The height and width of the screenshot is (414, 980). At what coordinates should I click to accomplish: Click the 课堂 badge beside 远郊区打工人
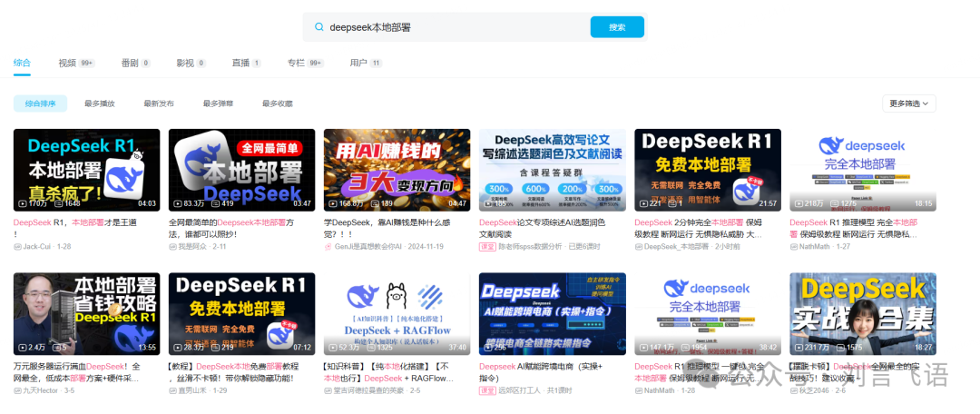[x=487, y=390]
